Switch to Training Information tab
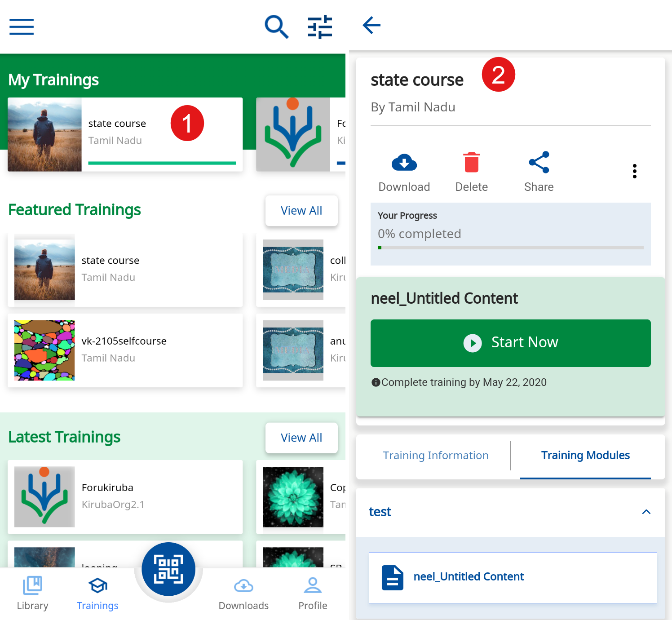The height and width of the screenshot is (620, 672). (x=435, y=456)
